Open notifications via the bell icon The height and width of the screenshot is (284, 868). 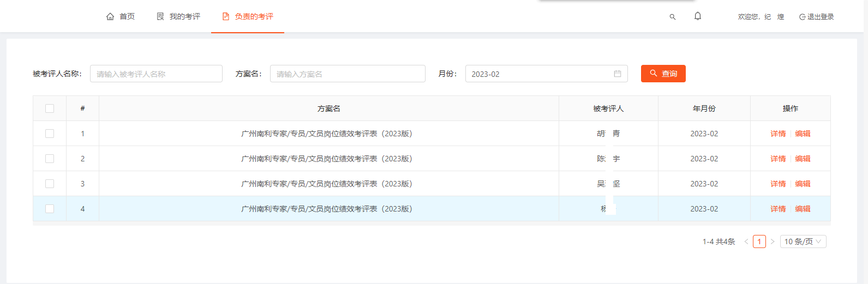pyautogui.click(x=697, y=16)
